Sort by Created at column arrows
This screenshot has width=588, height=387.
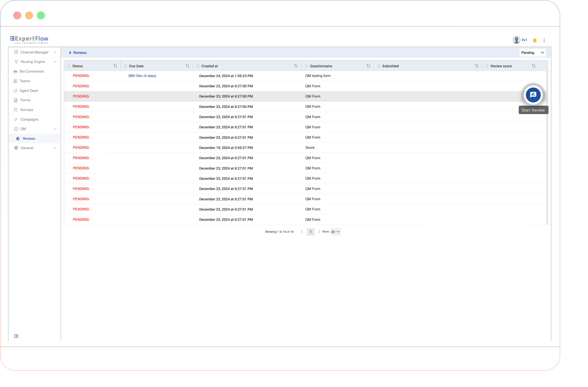point(296,66)
